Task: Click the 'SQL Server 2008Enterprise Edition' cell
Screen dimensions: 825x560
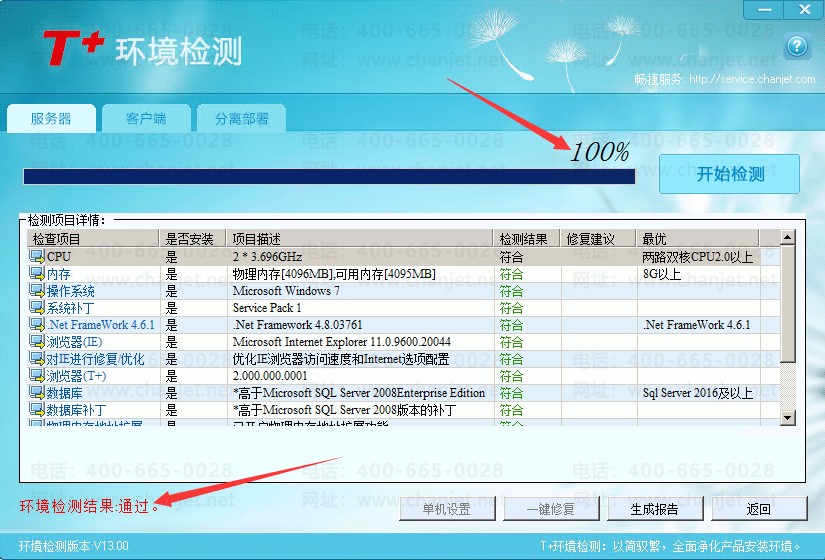Action: pyautogui.click(x=359, y=393)
